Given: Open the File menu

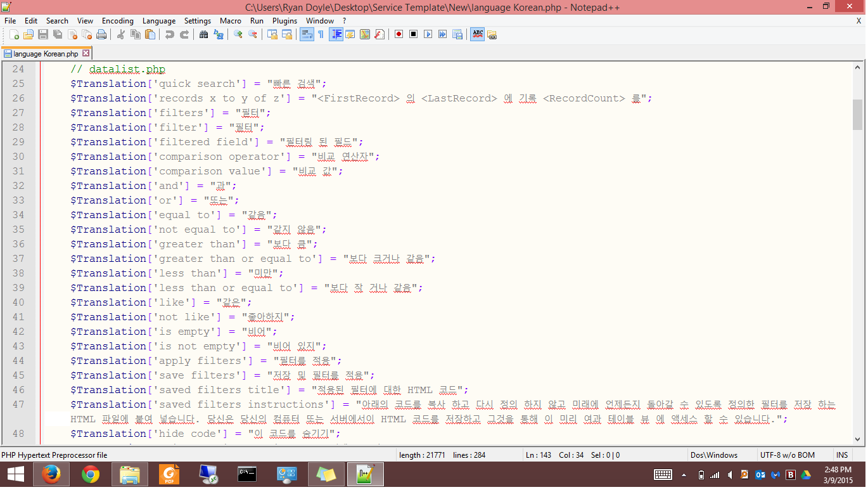Looking at the screenshot, I should pyautogui.click(x=10, y=21).
